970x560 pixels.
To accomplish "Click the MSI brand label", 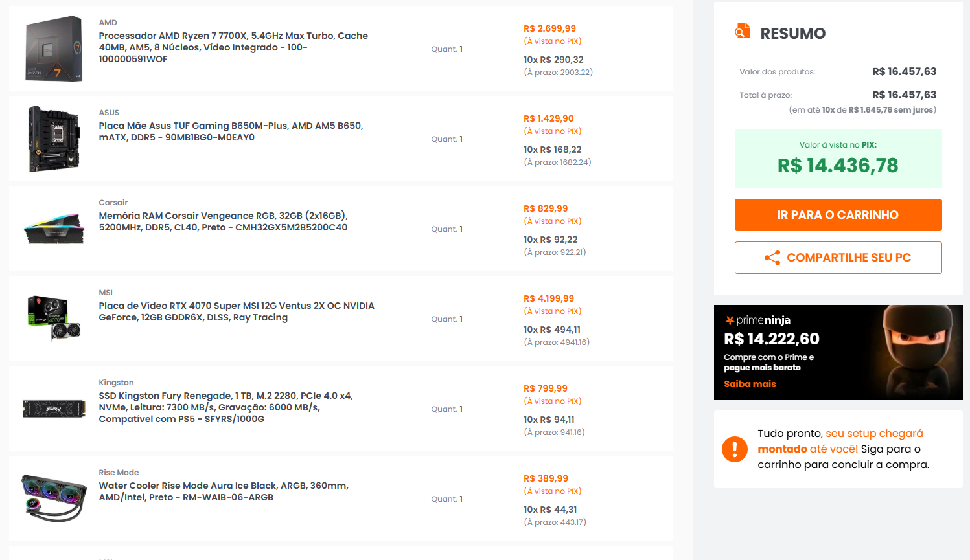I will point(106,293).
